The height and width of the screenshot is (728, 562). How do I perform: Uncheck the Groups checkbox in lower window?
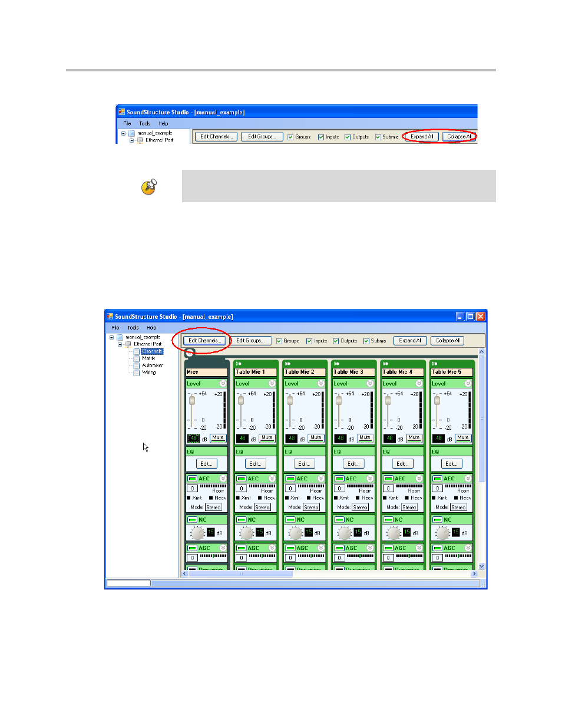tap(279, 341)
